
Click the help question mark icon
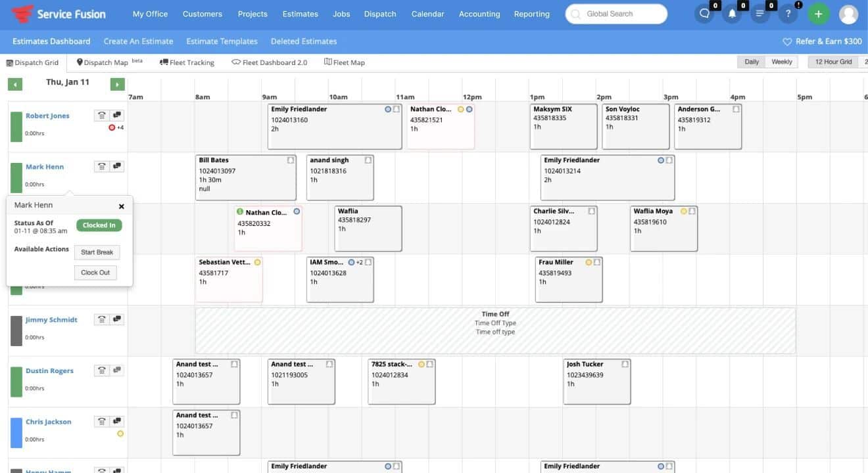click(787, 12)
